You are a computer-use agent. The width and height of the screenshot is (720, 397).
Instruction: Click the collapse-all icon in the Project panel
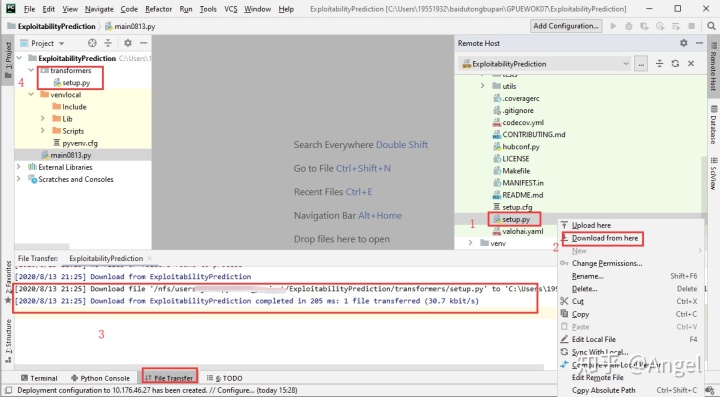[108, 43]
